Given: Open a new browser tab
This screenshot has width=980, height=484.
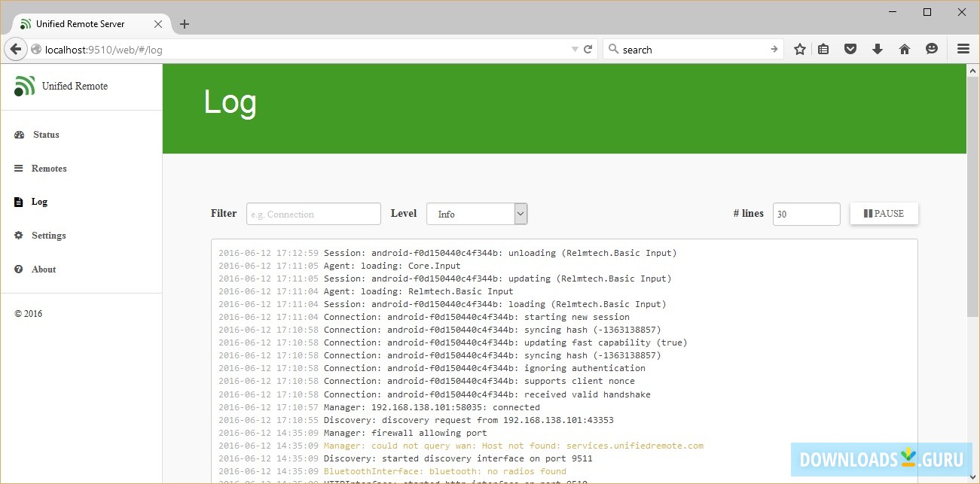Looking at the screenshot, I should (x=185, y=23).
